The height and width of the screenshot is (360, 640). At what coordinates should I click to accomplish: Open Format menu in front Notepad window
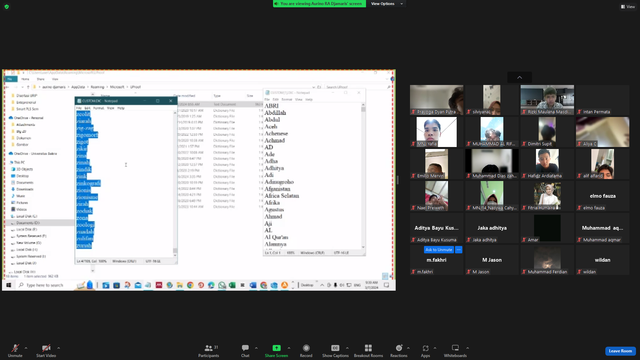tap(98, 108)
